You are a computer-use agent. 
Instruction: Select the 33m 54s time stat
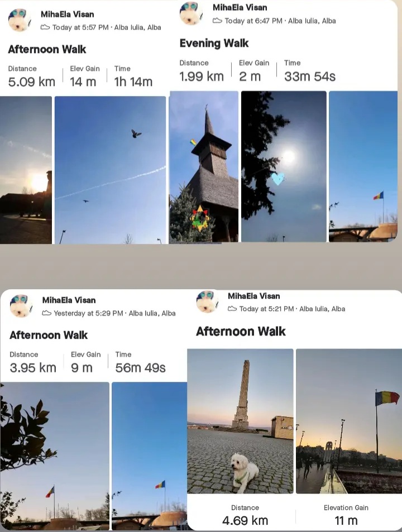pyautogui.click(x=310, y=71)
